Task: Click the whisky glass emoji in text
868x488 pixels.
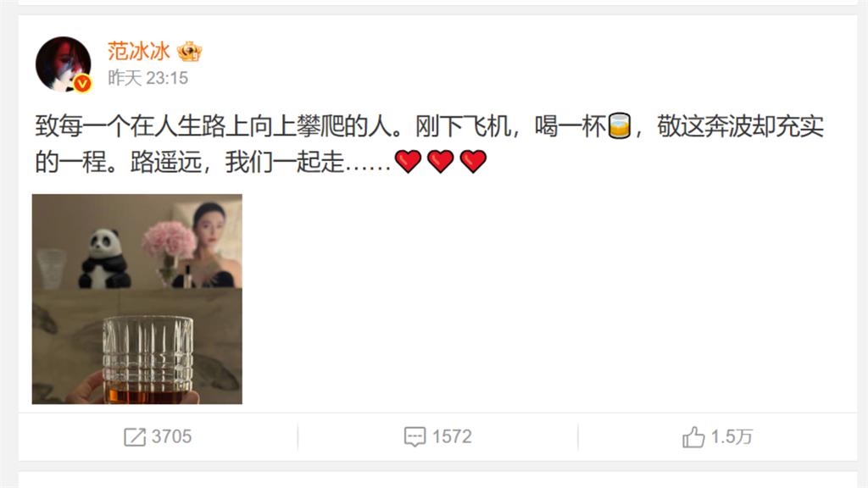Action: click(x=620, y=125)
